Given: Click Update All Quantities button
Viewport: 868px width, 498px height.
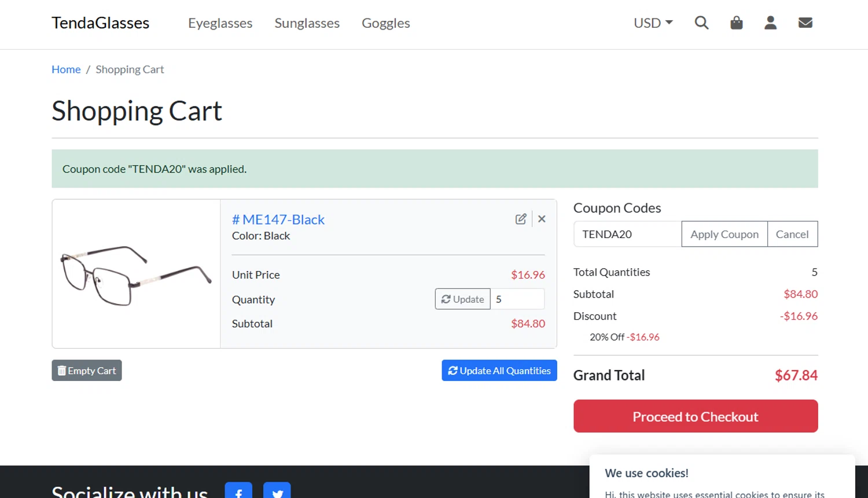Looking at the screenshot, I should point(499,371).
